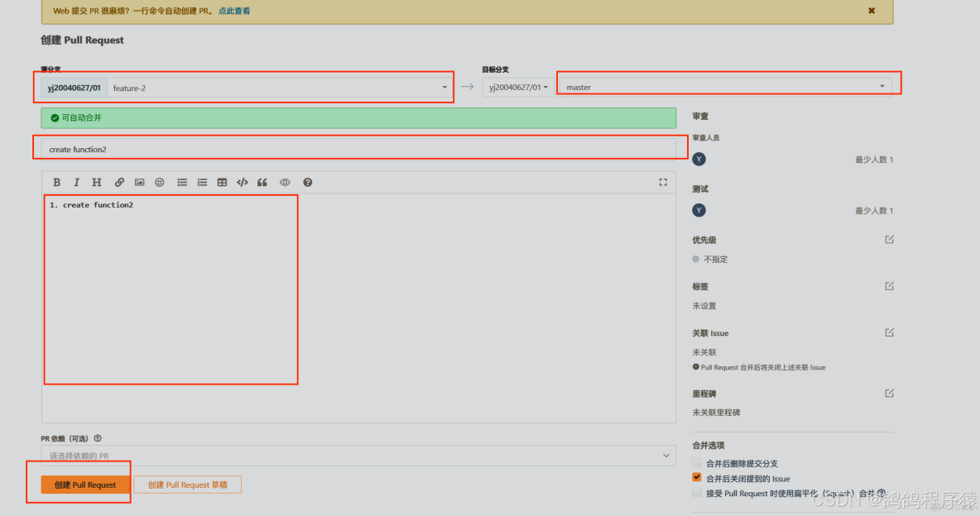Edit the 里程碑 milestone setting
Viewport: 980px width, 516px height.
click(x=890, y=393)
